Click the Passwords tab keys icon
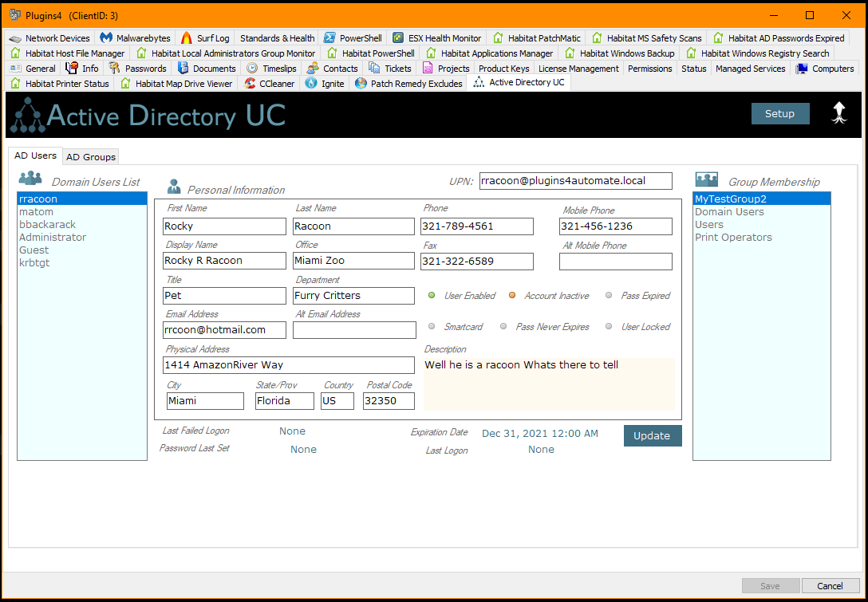 (115, 69)
